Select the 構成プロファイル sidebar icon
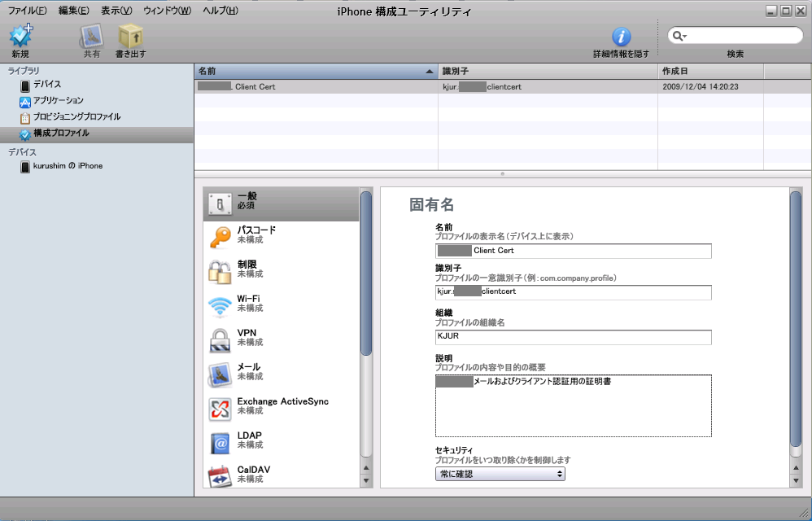Image resolution: width=812 pixels, height=521 pixels. pyautogui.click(x=25, y=134)
